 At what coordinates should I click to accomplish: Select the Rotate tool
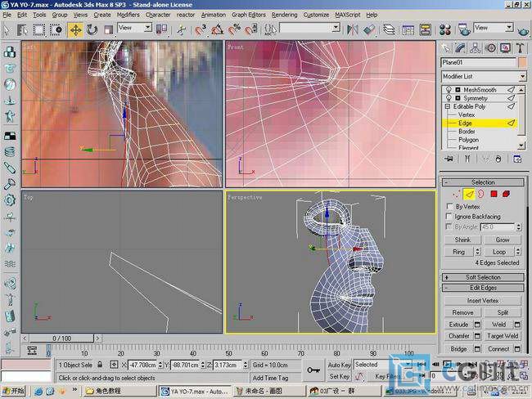(x=92, y=29)
